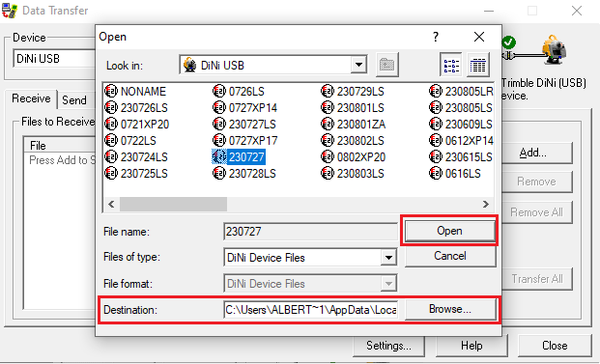Click the 230801LS file icon

[x=328, y=108]
